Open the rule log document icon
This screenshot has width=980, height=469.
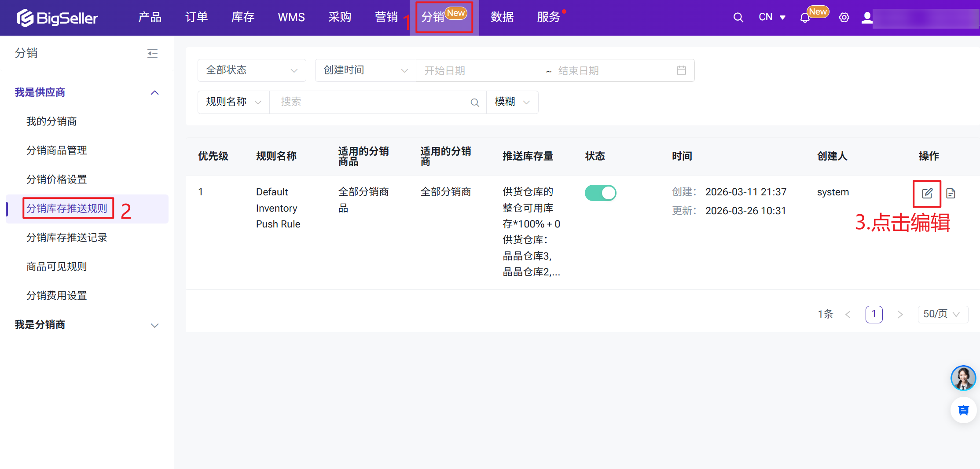(951, 193)
